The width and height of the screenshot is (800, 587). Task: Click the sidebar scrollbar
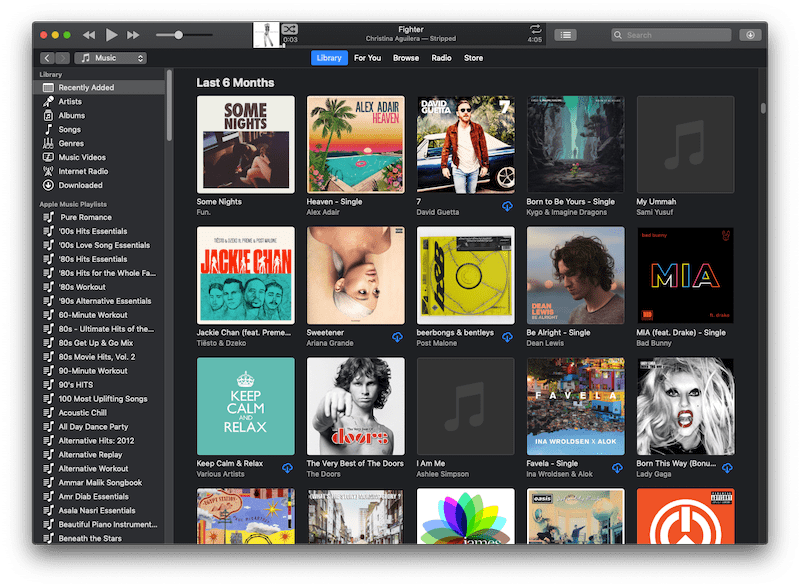[169, 105]
